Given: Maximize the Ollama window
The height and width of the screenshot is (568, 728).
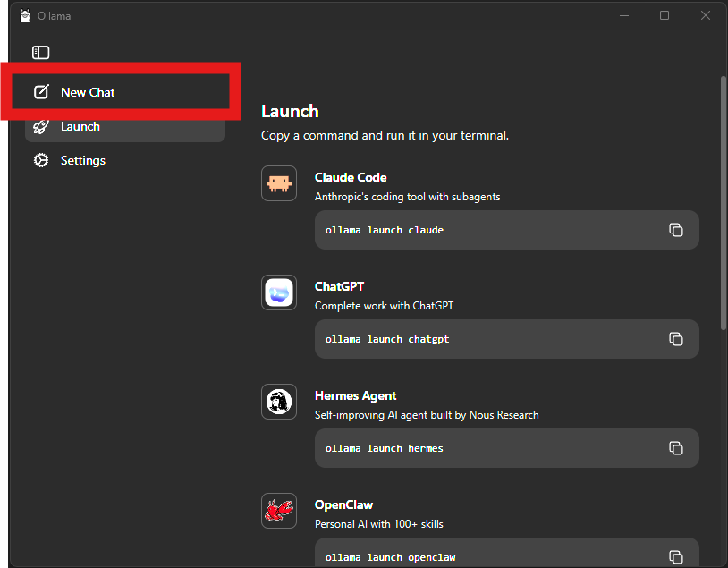Looking at the screenshot, I should [665, 16].
